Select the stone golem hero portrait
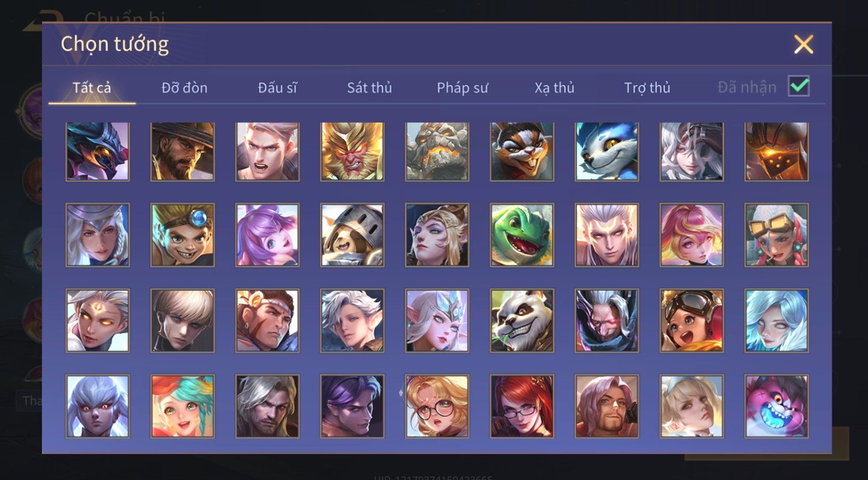The height and width of the screenshot is (480, 868). 437,152
